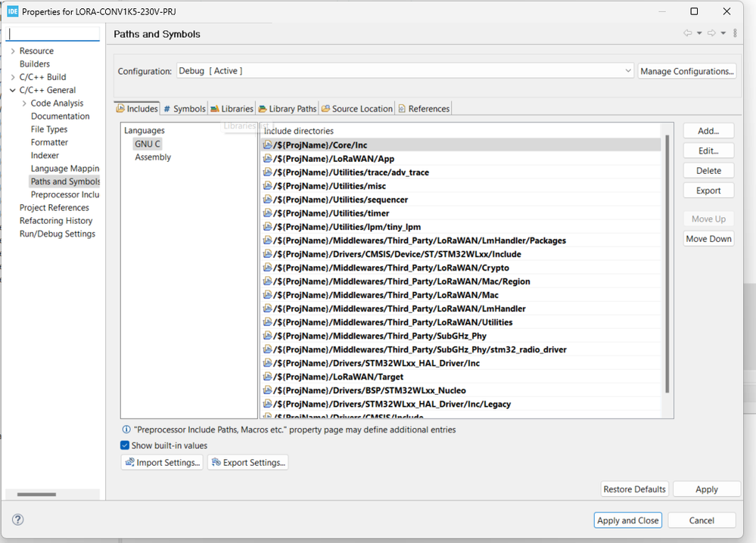This screenshot has height=543, width=756.
Task: Expand the Code Analysis tree node
Action: [24, 103]
